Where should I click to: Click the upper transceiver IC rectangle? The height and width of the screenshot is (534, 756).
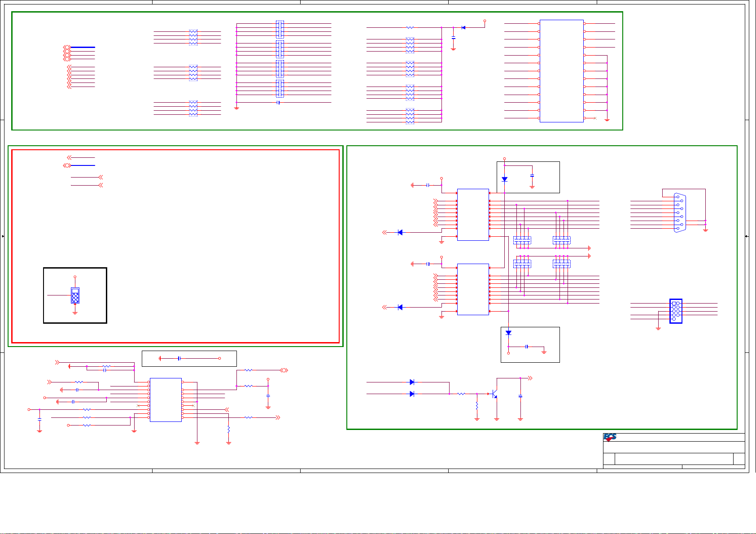click(x=473, y=215)
